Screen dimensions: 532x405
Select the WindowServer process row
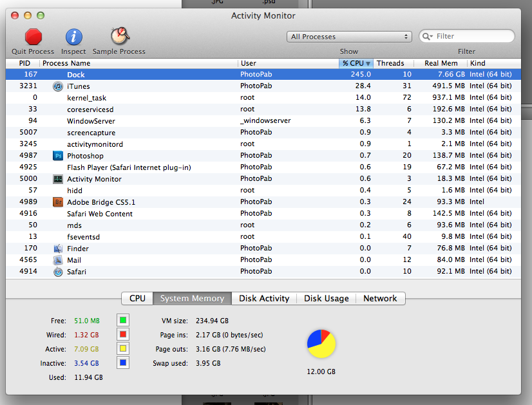pyautogui.click(x=263, y=121)
